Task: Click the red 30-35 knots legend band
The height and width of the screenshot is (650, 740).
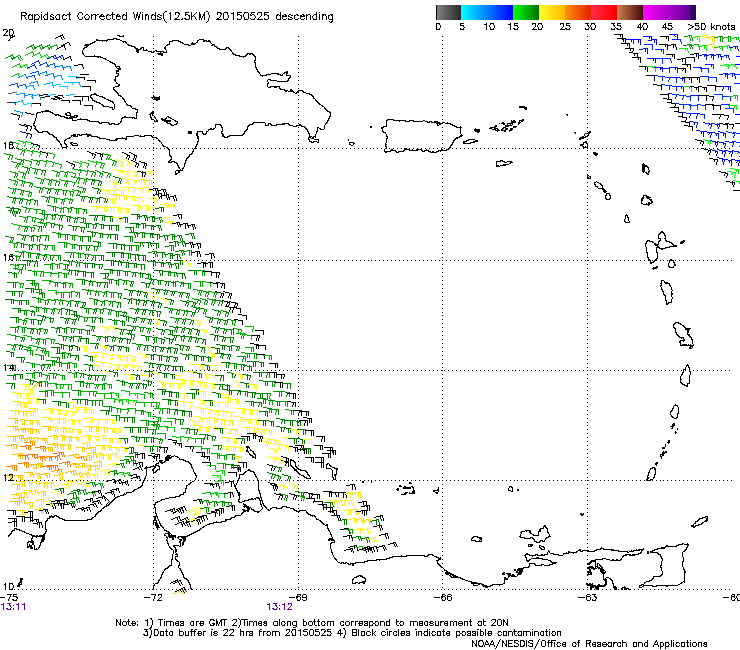Action: coord(604,13)
